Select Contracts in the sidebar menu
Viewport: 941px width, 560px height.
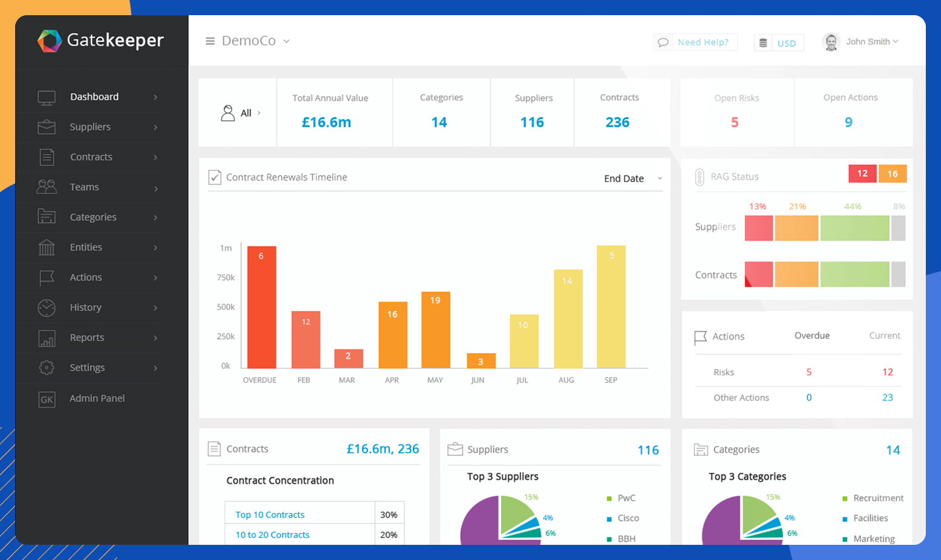click(91, 157)
